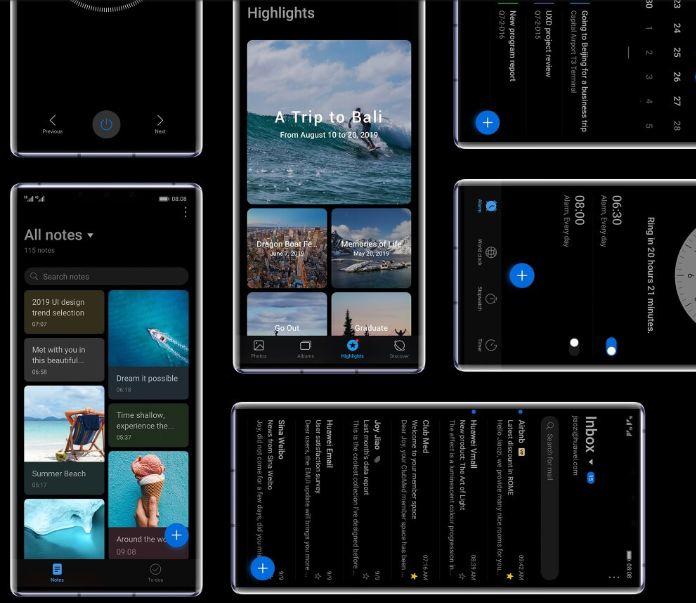696x603 pixels.
Task: Open the Club Med email
Action: click(414, 500)
